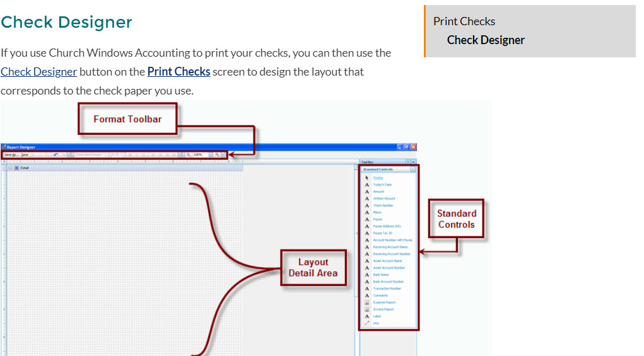Open the Check Designer hyperlink in the paragraph
This screenshot has height=356, width=644.
pos(38,72)
